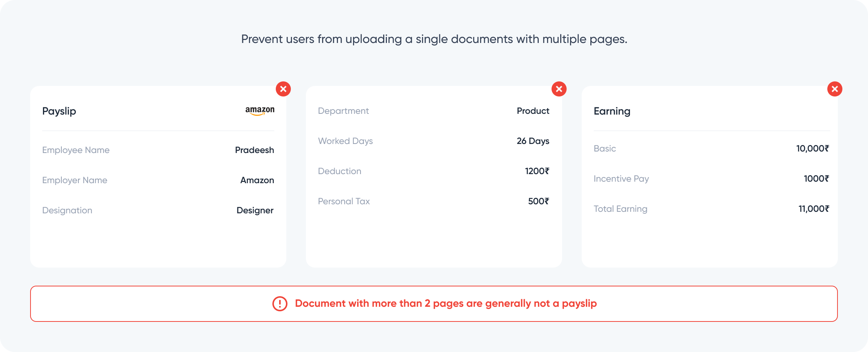Image resolution: width=868 pixels, height=352 pixels.
Task: Select the Designer designation value
Action: click(x=255, y=210)
